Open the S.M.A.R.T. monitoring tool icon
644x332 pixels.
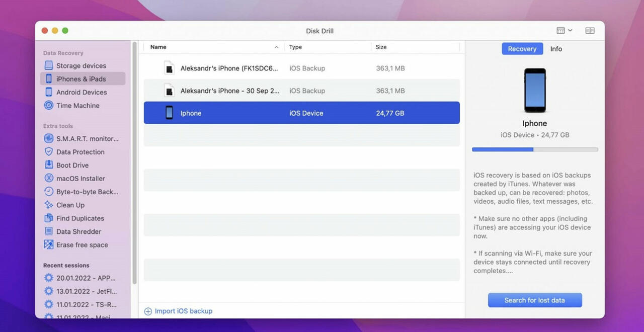[48, 138]
